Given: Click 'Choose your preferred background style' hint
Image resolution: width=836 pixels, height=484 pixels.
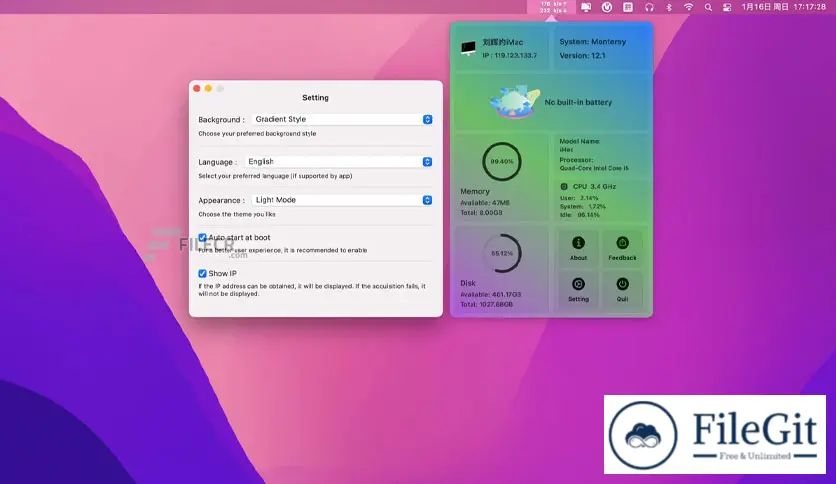Looking at the screenshot, I should [257, 133].
